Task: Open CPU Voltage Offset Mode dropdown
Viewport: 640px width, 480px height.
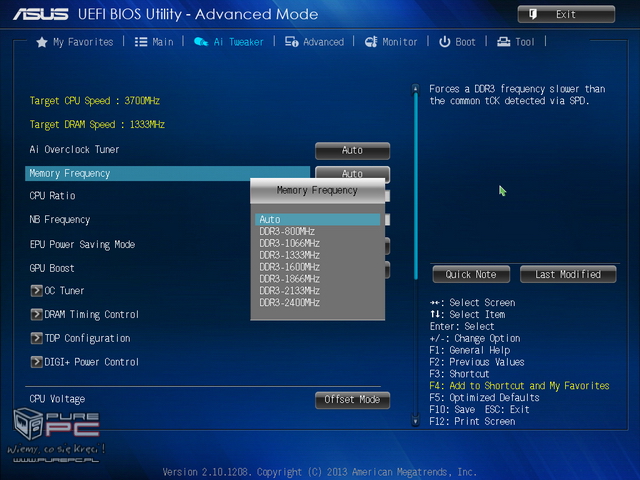Action: [x=352, y=400]
